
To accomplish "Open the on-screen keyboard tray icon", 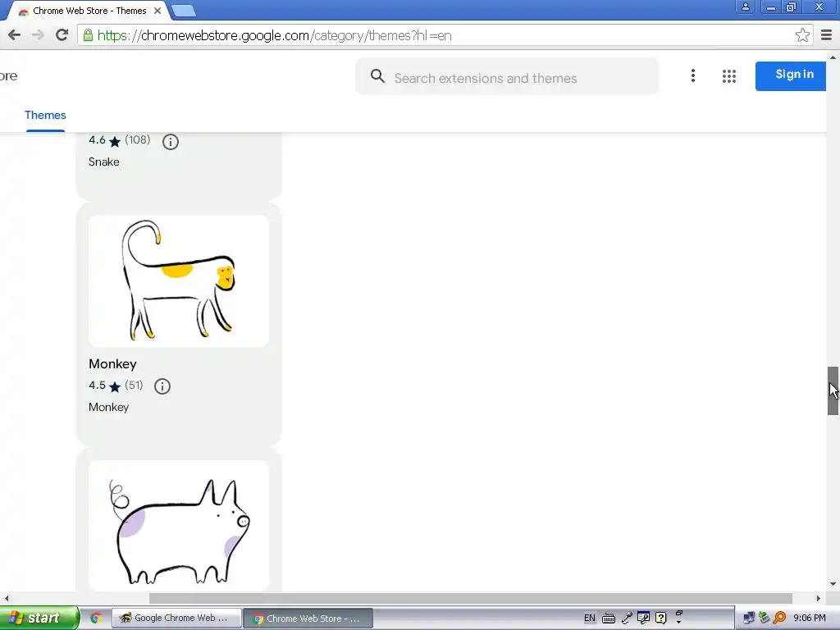I will pyautogui.click(x=609, y=619).
